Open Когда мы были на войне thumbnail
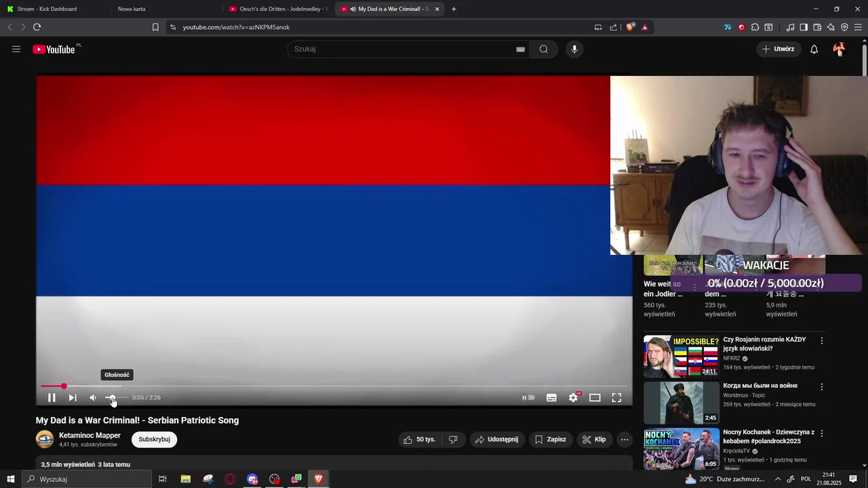Viewport: 868px width, 488px height. point(682,403)
